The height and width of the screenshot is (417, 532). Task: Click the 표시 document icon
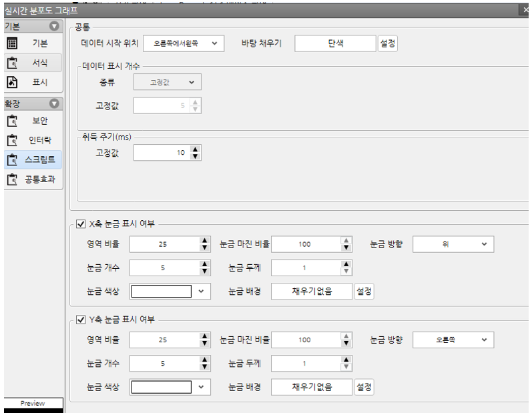pos(12,82)
